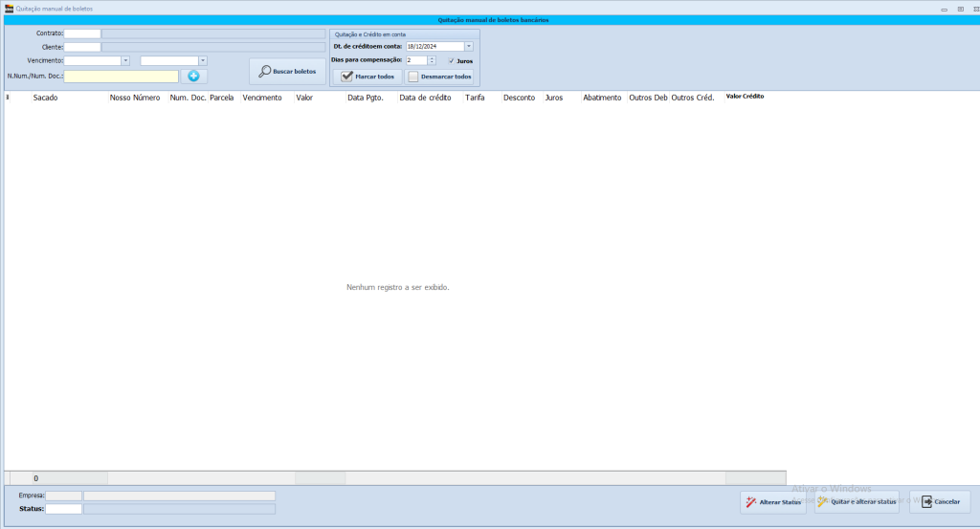Image resolution: width=980 pixels, height=529 pixels.
Task: Open second Vencimento date dropdown
Action: pyautogui.click(x=202, y=60)
